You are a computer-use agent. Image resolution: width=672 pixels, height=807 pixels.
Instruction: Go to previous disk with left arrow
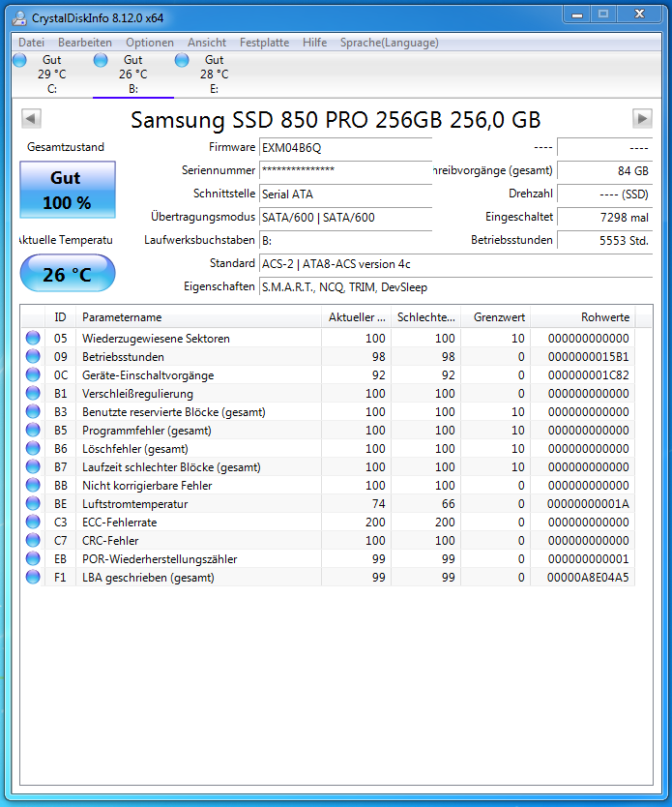[31, 119]
